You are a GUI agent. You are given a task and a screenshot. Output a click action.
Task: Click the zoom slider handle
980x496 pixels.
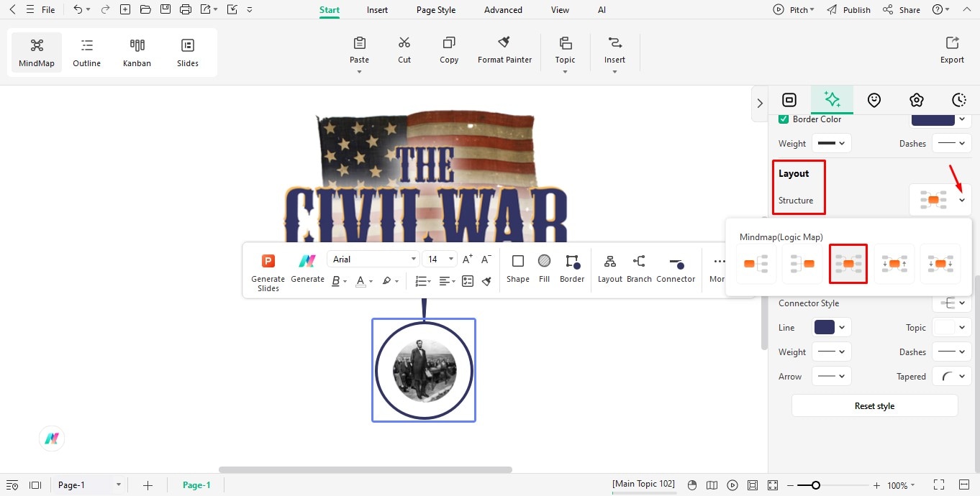[x=815, y=485]
